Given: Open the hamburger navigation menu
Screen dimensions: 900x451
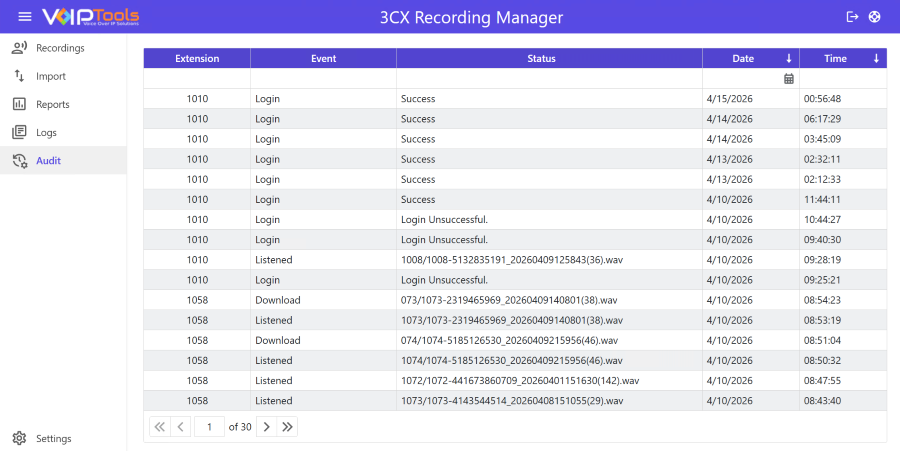Looking at the screenshot, I should (x=24, y=17).
